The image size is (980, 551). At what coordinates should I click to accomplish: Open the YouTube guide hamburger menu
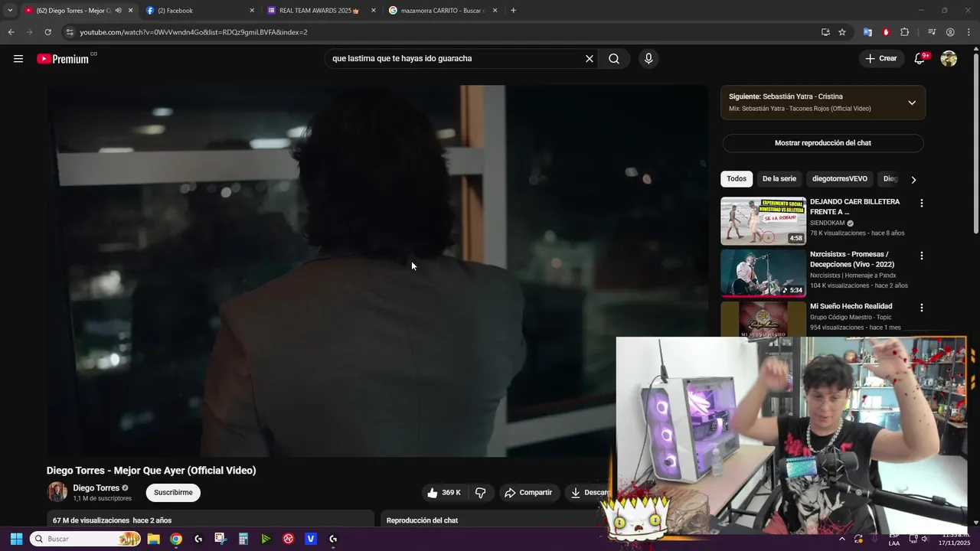tap(18, 59)
